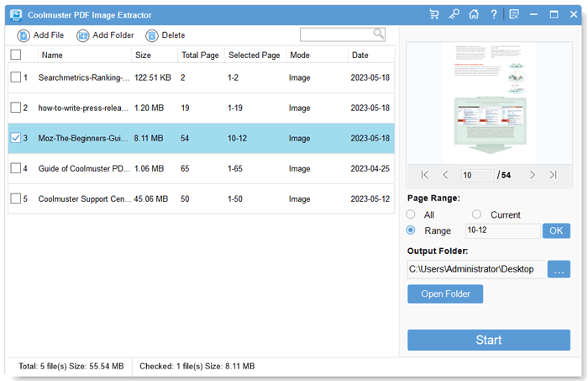Browse output folder with ellipsis button
588x381 pixels.
[x=559, y=269]
